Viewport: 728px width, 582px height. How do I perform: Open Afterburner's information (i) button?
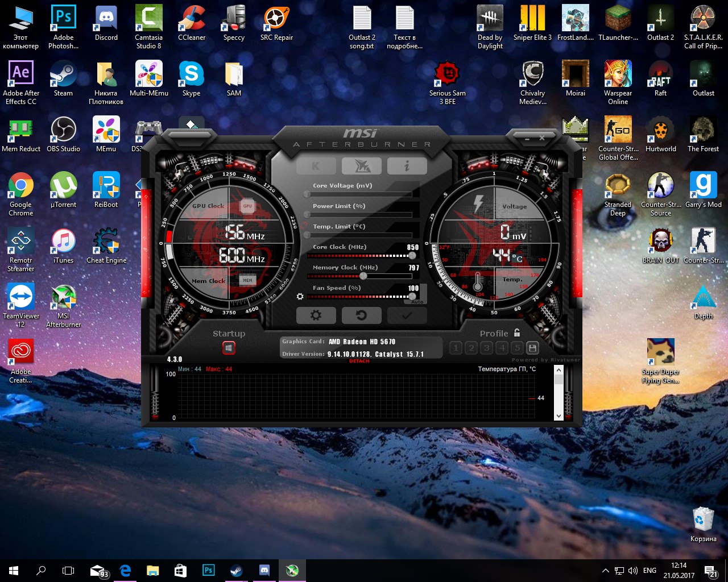pos(407,165)
